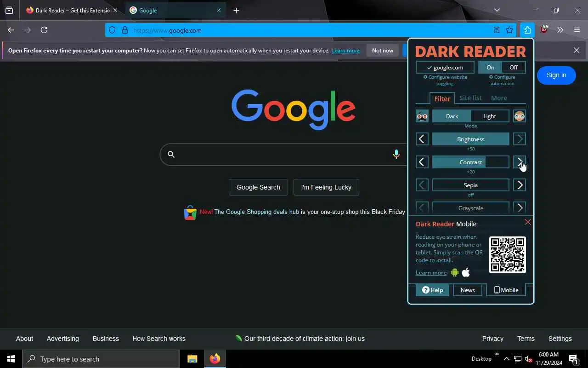Image resolution: width=588 pixels, height=368 pixels.
Task: Open the list all tabs dropdown
Action: [497, 10]
